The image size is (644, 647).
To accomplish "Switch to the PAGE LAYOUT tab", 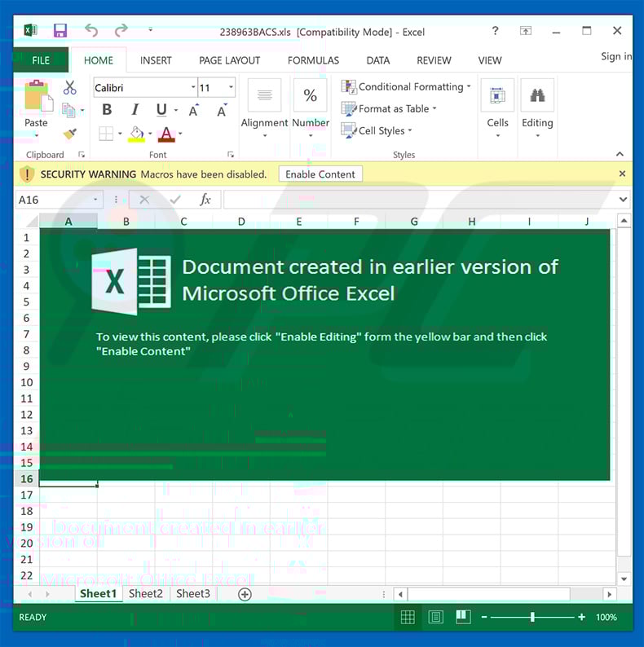I will coord(230,60).
